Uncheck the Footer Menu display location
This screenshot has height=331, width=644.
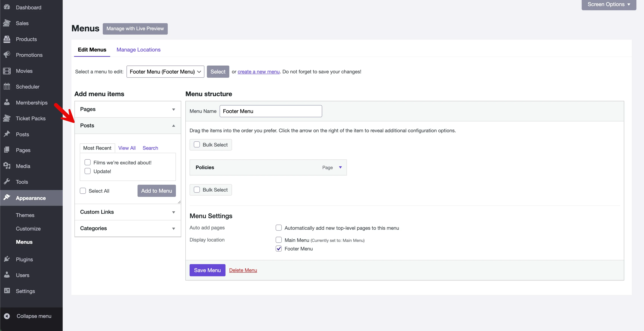pos(278,249)
